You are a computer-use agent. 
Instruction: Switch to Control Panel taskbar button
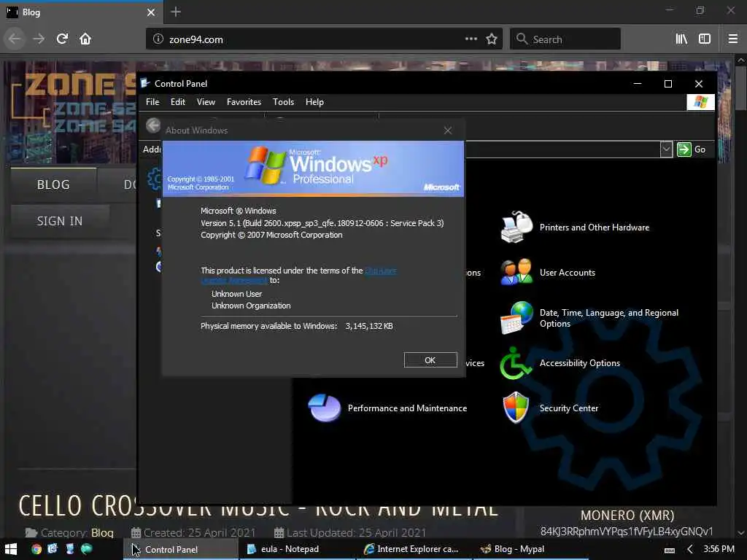tap(181, 549)
